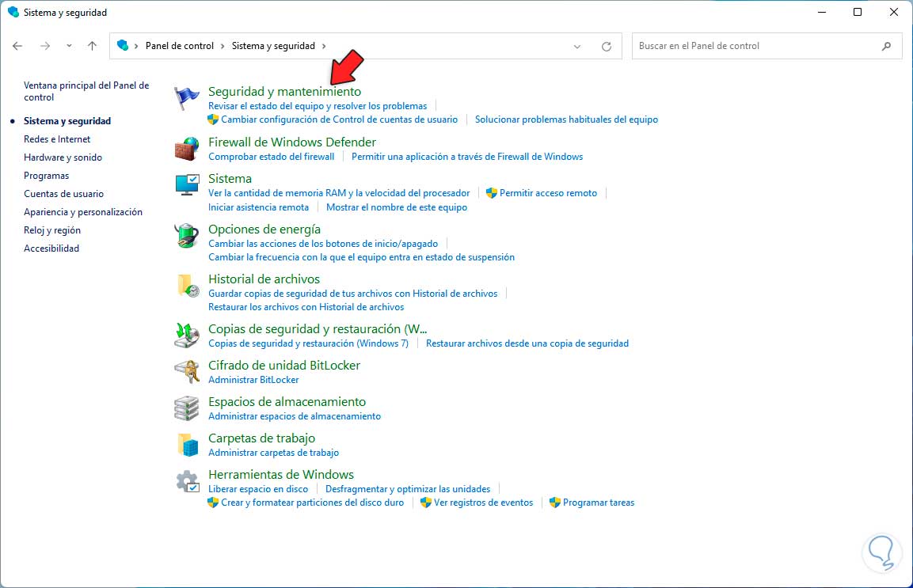Click Guardar copias de seguridad de tus archivos
Image resolution: width=913 pixels, height=588 pixels.
353,294
